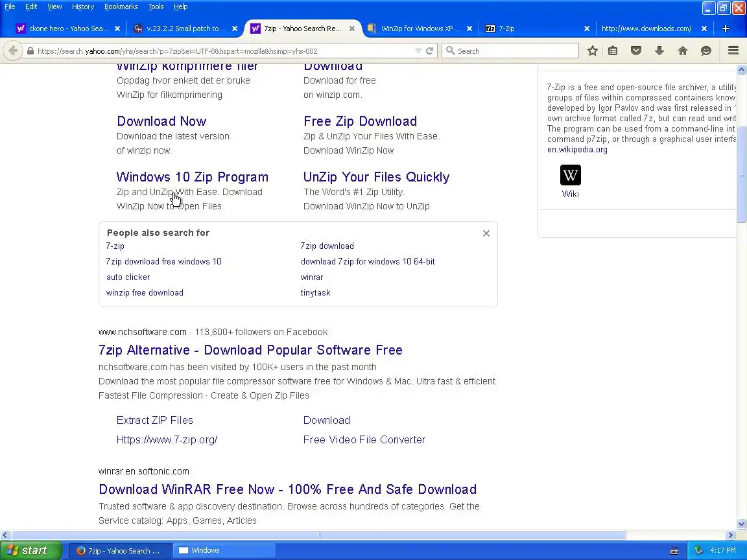Reload the page with the refresh icon
The height and width of the screenshot is (560, 747).
coord(430,51)
